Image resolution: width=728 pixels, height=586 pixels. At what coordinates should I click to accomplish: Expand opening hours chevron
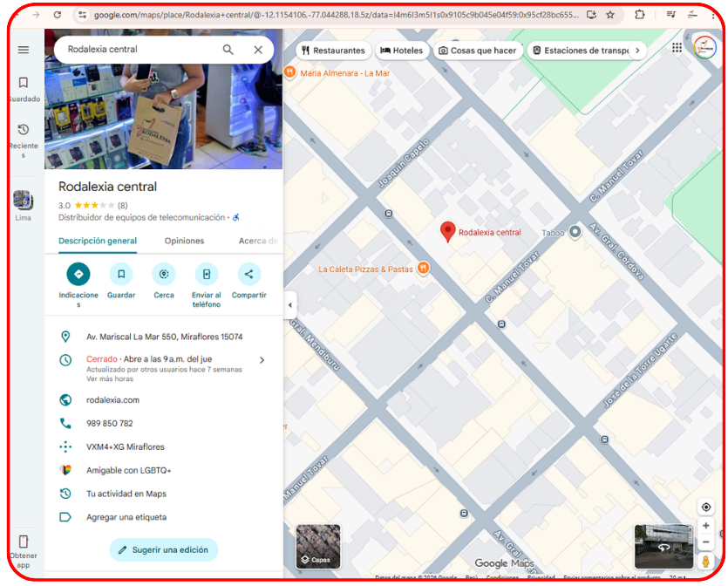(x=262, y=360)
